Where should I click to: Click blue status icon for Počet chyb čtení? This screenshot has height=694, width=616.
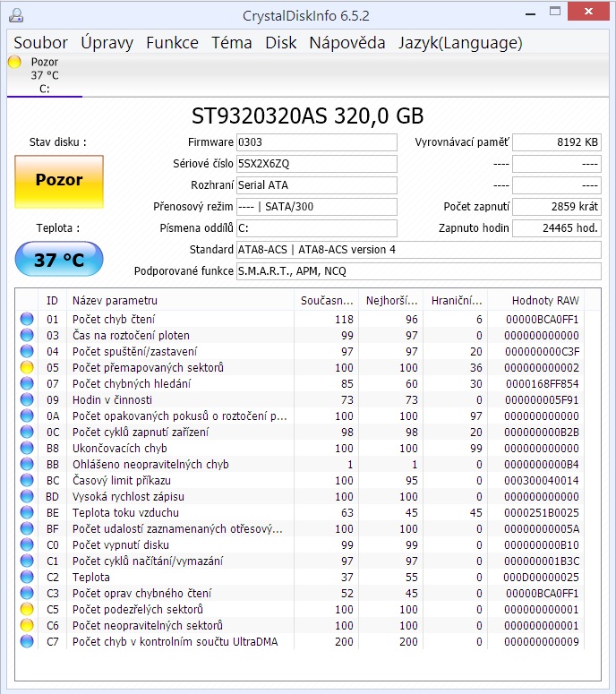27,319
